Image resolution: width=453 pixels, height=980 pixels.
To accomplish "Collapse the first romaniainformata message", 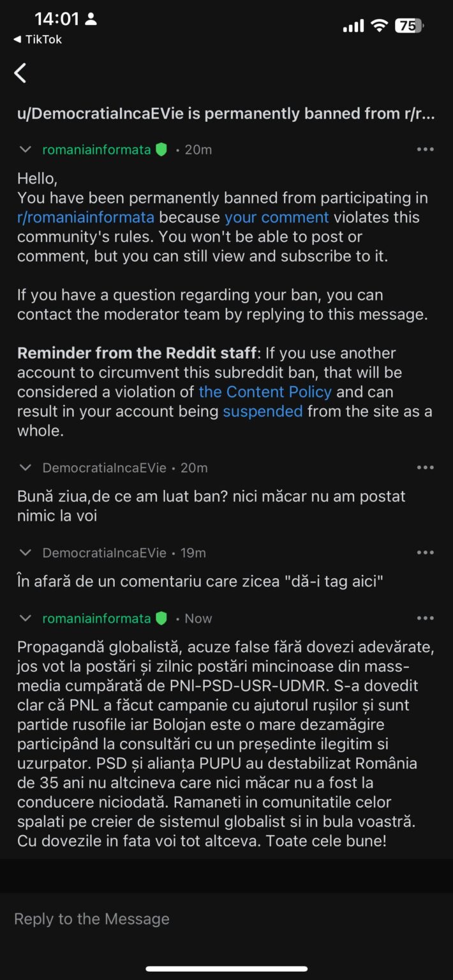I will coord(26,150).
